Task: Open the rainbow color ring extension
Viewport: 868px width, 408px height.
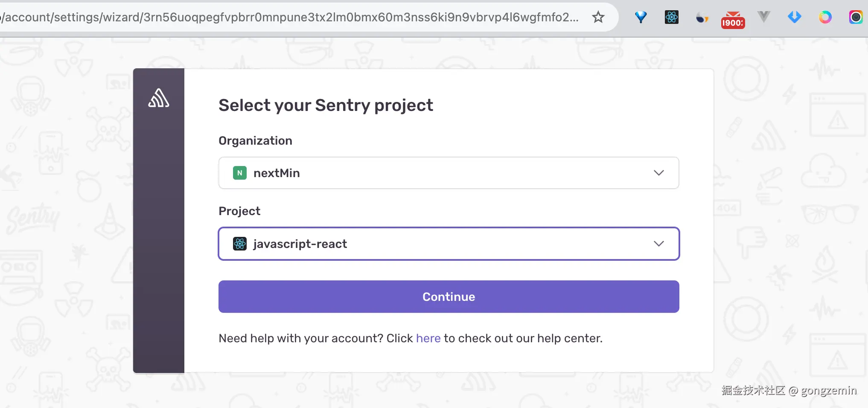Action: click(825, 17)
